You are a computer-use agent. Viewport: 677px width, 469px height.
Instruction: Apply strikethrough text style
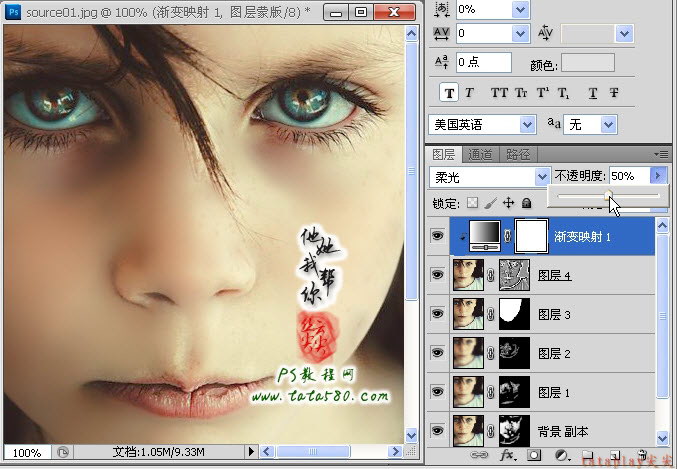614,93
